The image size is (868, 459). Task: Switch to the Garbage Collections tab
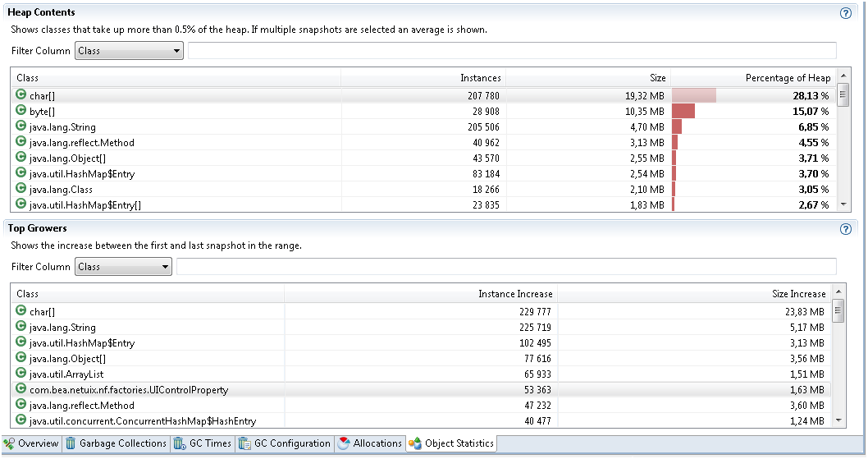coord(116,443)
